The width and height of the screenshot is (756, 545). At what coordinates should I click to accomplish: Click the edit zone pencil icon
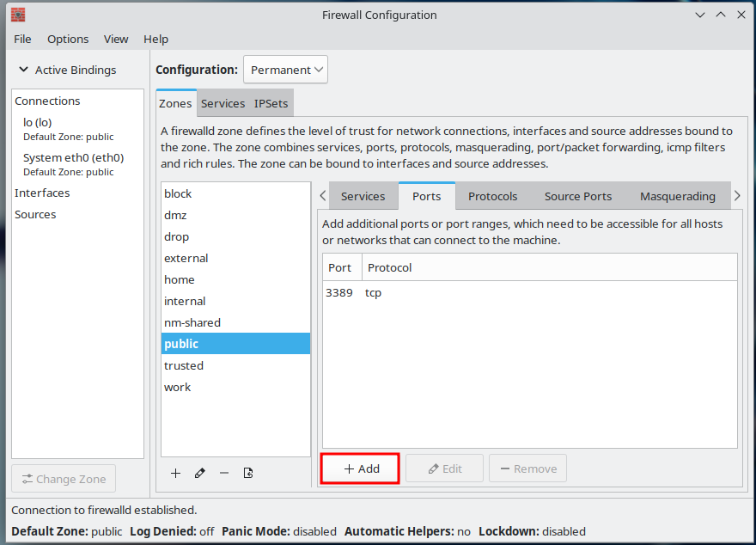click(x=199, y=473)
